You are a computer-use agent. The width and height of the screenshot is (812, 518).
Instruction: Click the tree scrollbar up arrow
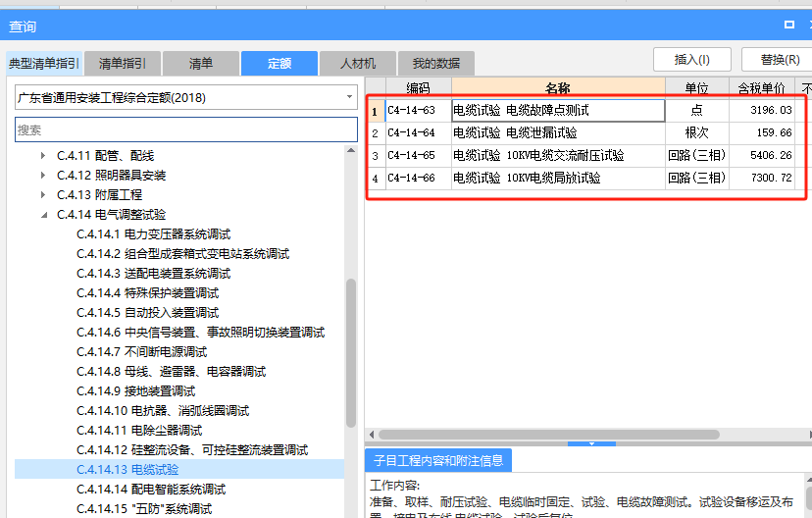pyautogui.click(x=351, y=151)
